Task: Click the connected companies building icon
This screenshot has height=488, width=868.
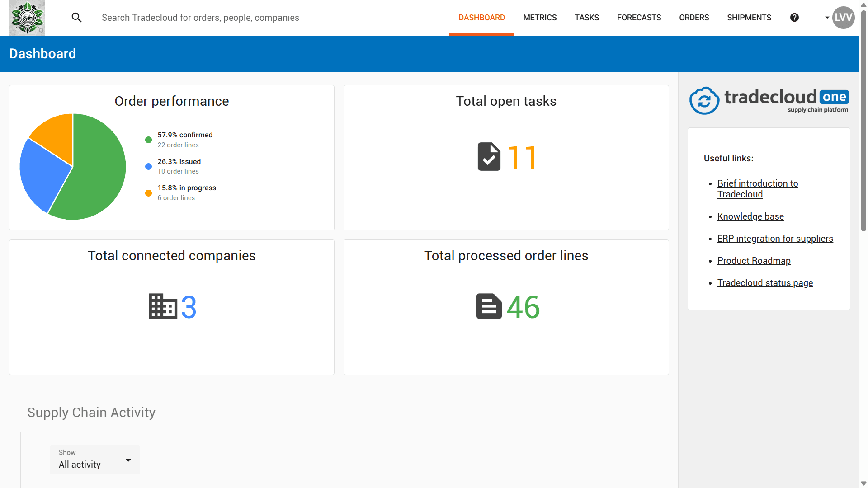Action: [x=163, y=306]
